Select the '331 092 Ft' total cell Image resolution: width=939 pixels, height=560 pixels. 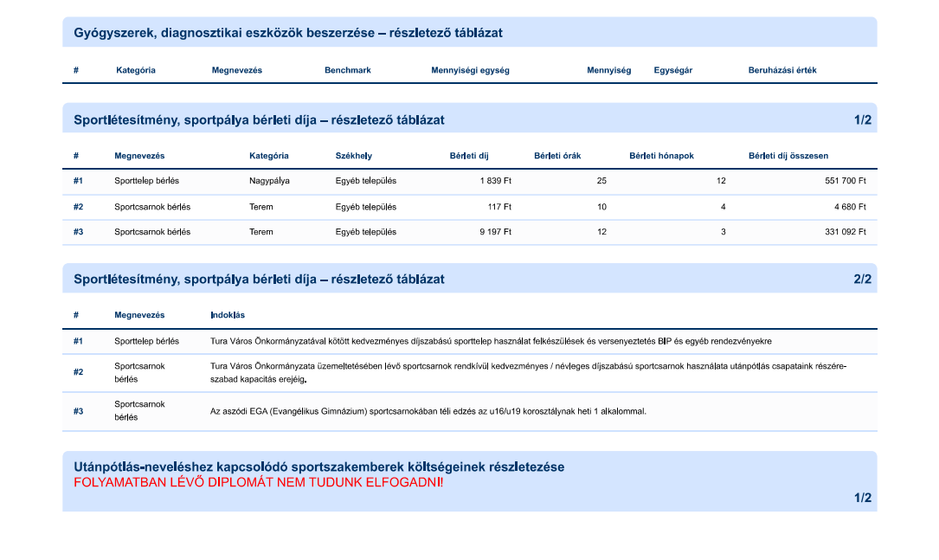click(845, 232)
